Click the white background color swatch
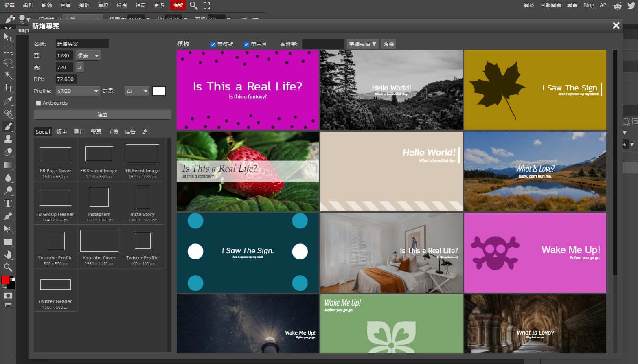The width and height of the screenshot is (638, 364). [x=159, y=91]
